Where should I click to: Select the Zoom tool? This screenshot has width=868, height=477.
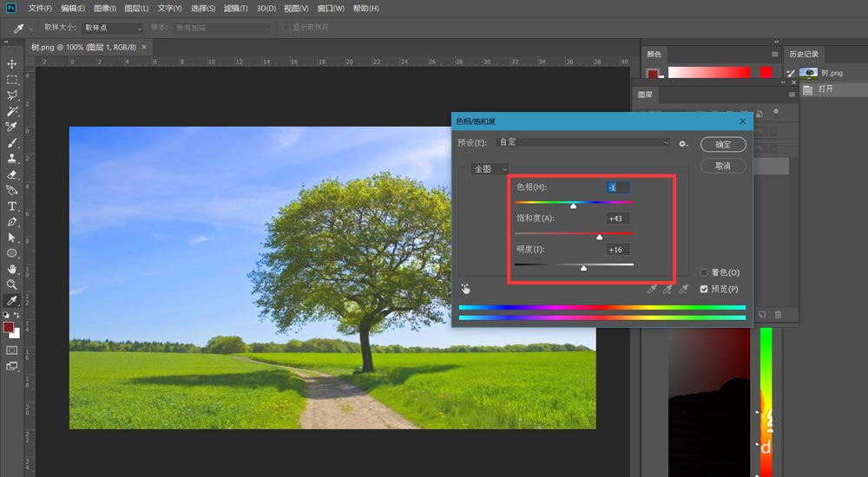click(12, 284)
